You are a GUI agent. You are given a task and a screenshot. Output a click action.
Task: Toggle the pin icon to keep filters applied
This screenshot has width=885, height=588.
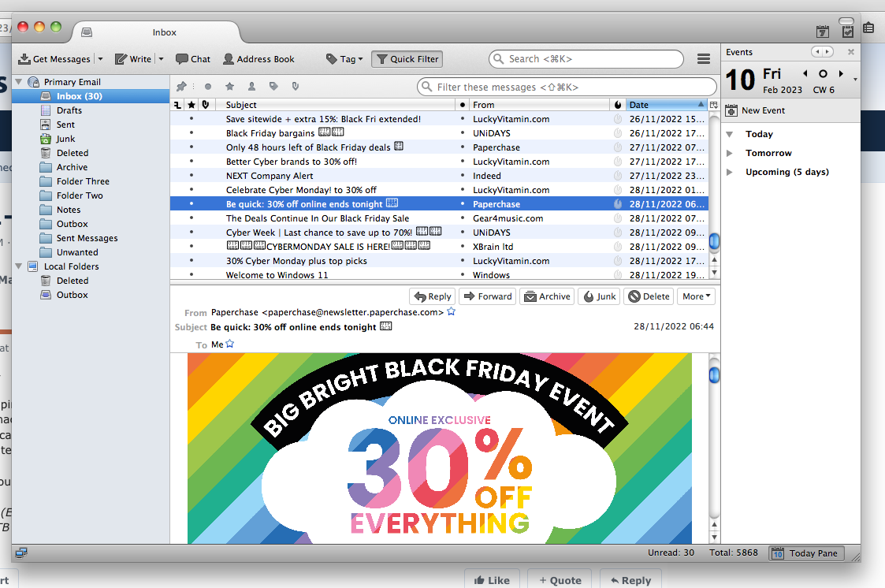(x=181, y=87)
